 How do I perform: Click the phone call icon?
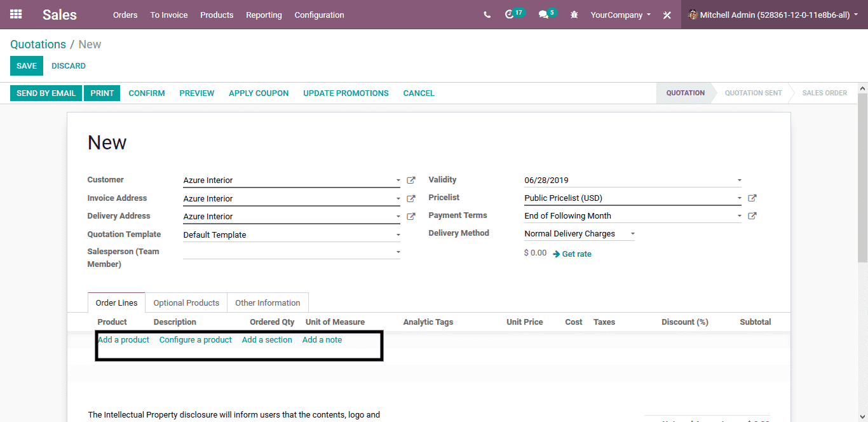(x=487, y=15)
